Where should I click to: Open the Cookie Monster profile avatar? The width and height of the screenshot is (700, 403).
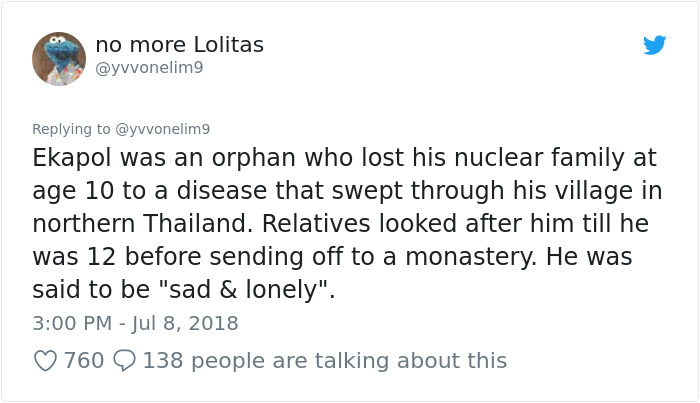pyautogui.click(x=59, y=58)
